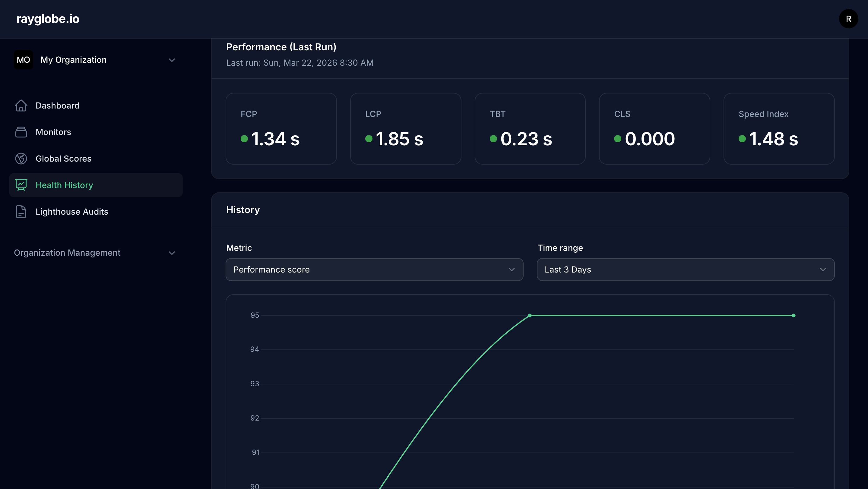Open the Lighthouse Audits page

72,212
